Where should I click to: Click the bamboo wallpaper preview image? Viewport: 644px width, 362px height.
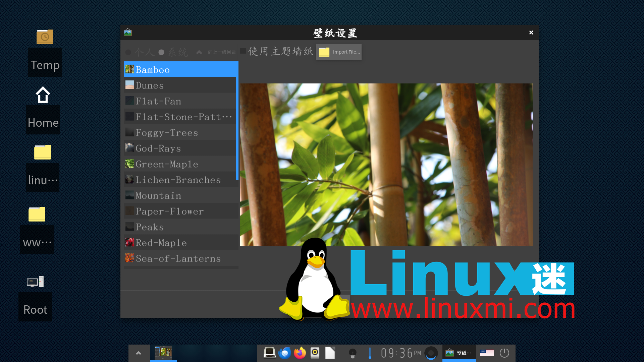click(386, 165)
